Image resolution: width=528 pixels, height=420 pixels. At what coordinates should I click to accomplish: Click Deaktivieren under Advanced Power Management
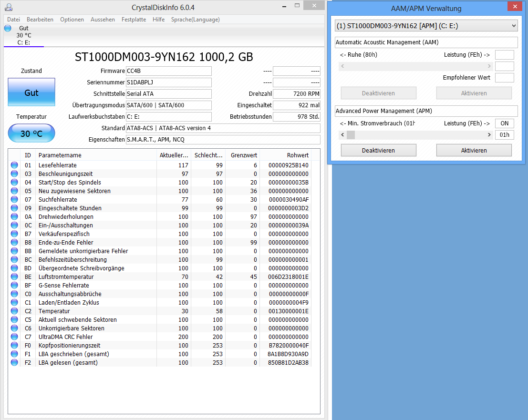point(379,151)
